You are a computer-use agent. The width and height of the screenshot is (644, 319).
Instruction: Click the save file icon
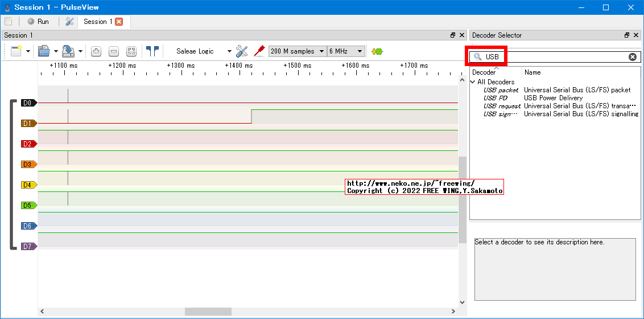68,51
